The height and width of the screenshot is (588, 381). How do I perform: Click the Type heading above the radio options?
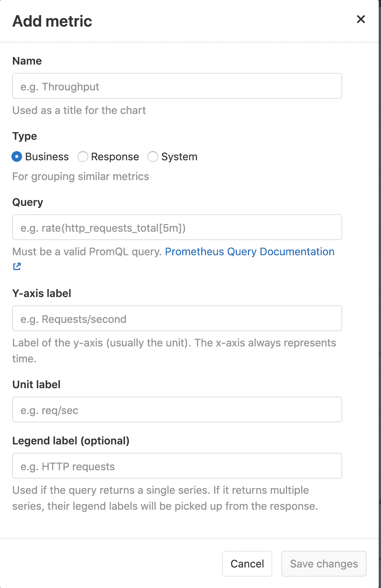click(x=25, y=136)
